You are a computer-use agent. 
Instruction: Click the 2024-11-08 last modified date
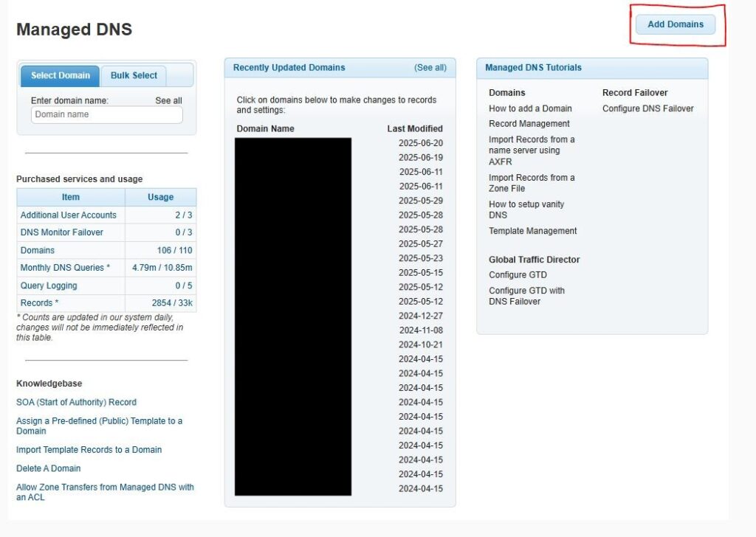[x=420, y=330]
